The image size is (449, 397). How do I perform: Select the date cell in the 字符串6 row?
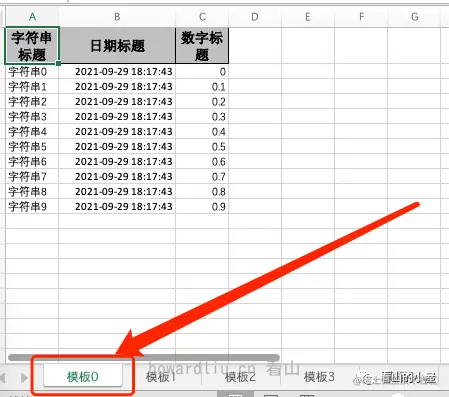[x=117, y=161]
